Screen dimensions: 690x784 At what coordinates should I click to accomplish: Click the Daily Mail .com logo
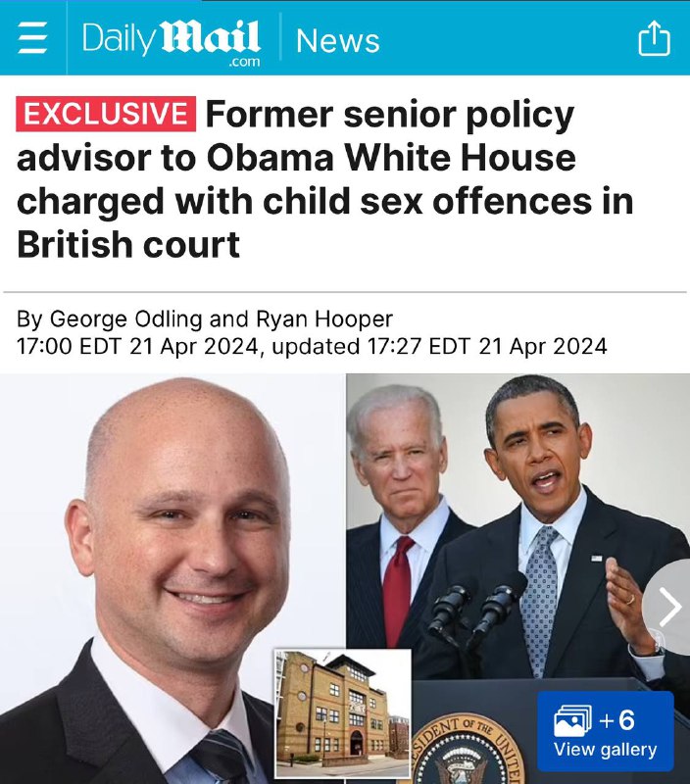coord(171,42)
